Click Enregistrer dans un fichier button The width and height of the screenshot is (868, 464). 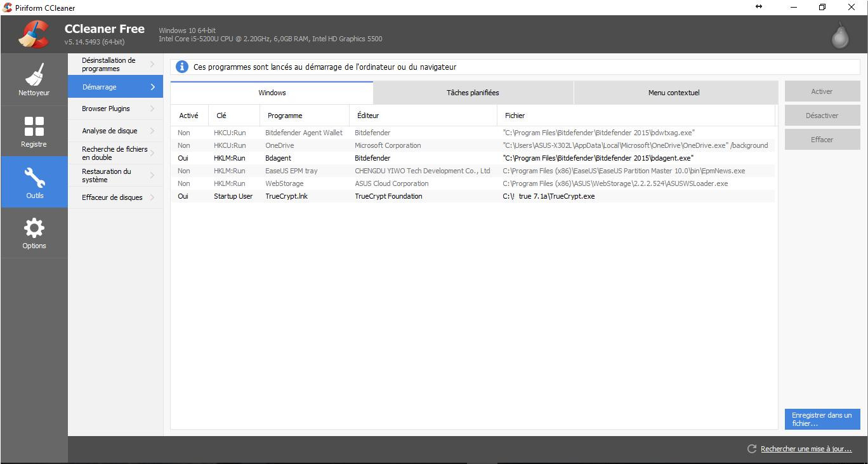pos(822,419)
